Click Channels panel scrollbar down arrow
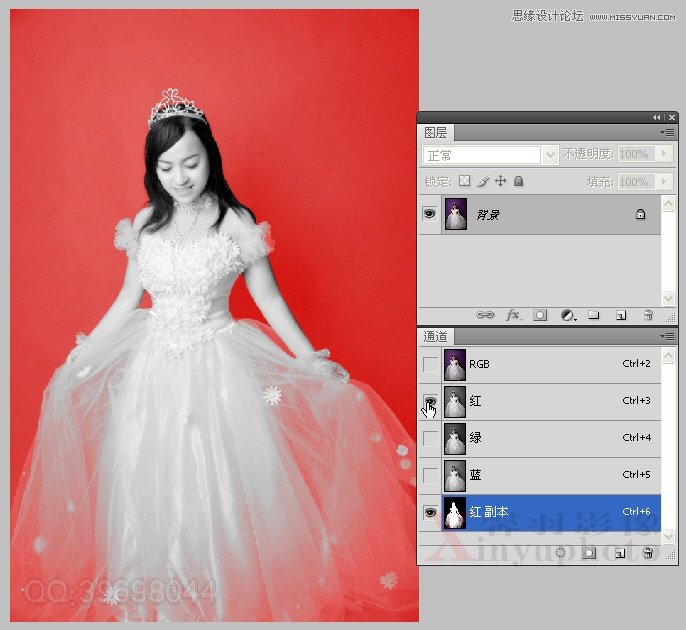The image size is (686, 630). (668, 536)
